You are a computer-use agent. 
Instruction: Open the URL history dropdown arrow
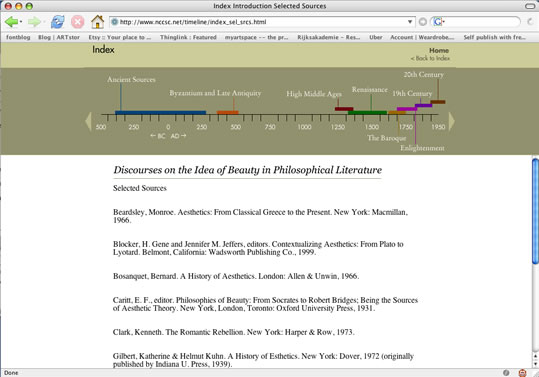(410, 22)
